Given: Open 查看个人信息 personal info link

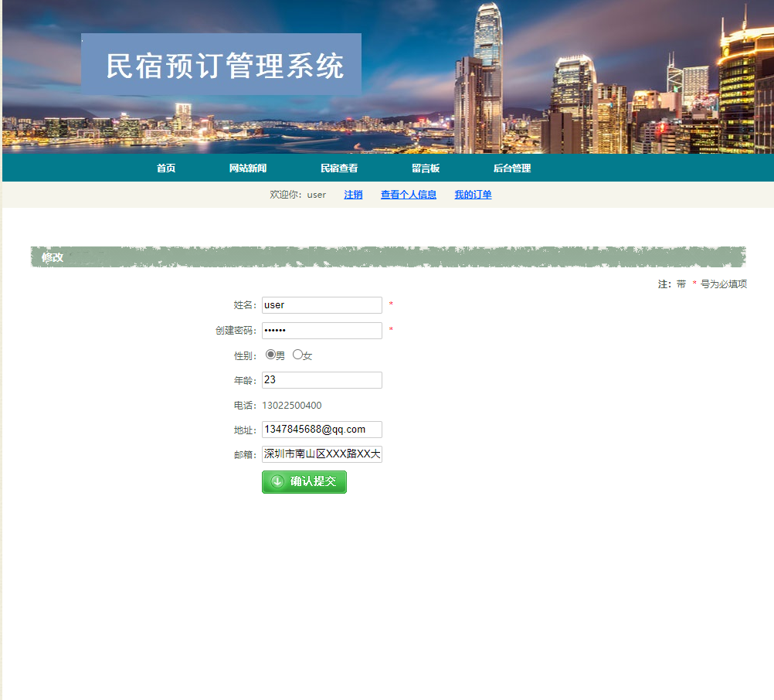Looking at the screenshot, I should pos(408,195).
